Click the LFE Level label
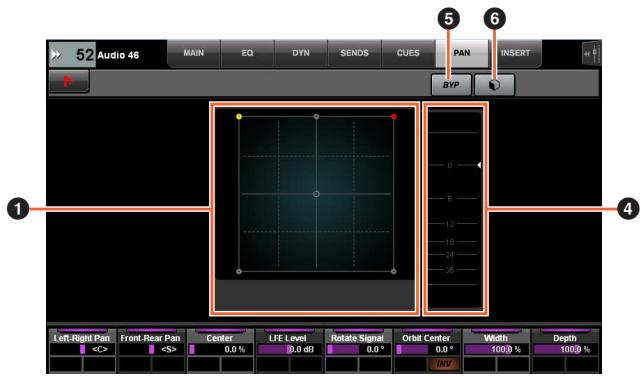Image resolution: width=643 pixels, height=376 pixels. point(288,338)
